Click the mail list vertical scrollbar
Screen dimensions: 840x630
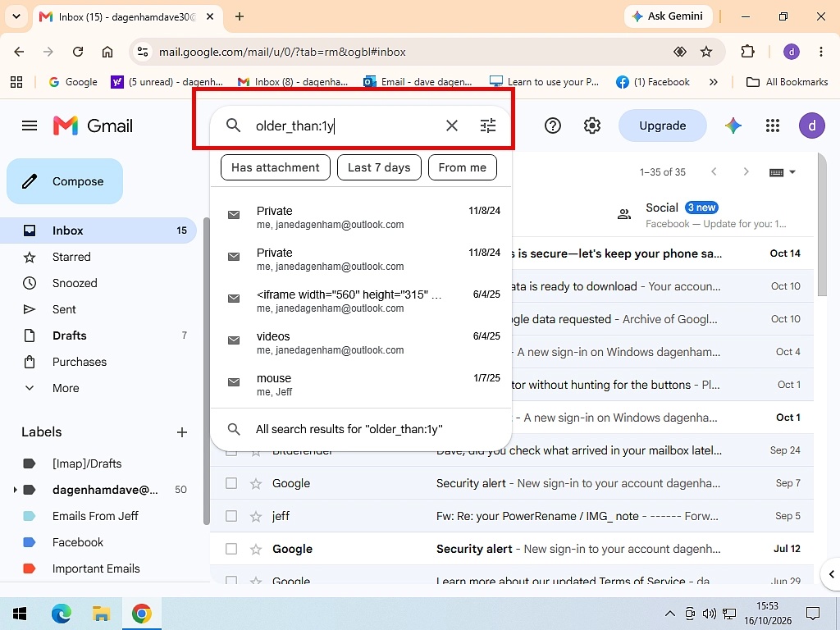[x=823, y=225]
